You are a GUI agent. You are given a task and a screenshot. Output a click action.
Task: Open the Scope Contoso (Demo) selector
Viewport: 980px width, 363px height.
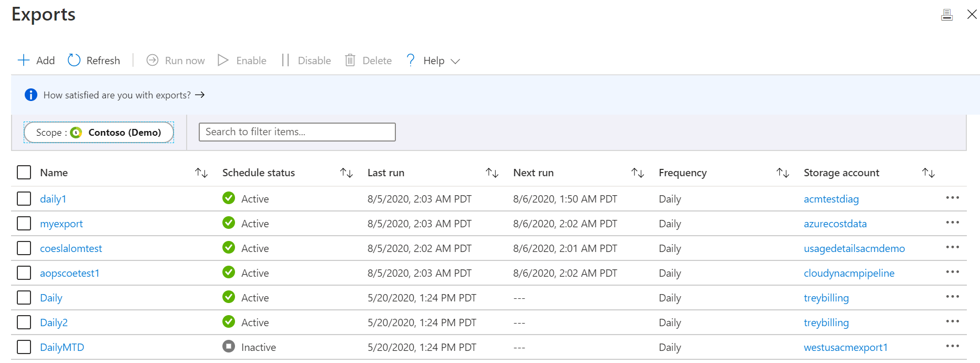(99, 133)
